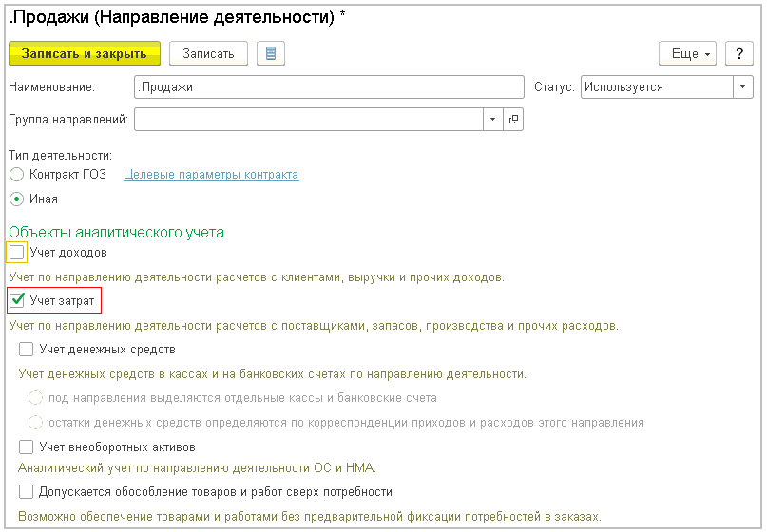
Task: Open the Группа направлений item via the open icon
Action: (513, 120)
